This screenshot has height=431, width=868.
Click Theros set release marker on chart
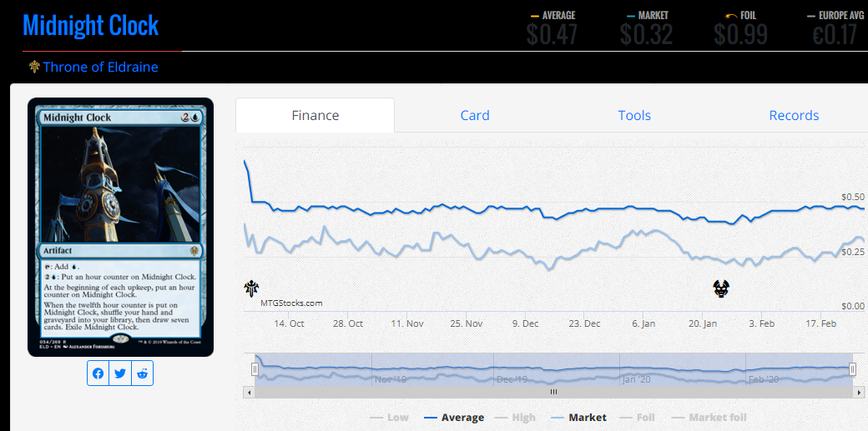721,288
